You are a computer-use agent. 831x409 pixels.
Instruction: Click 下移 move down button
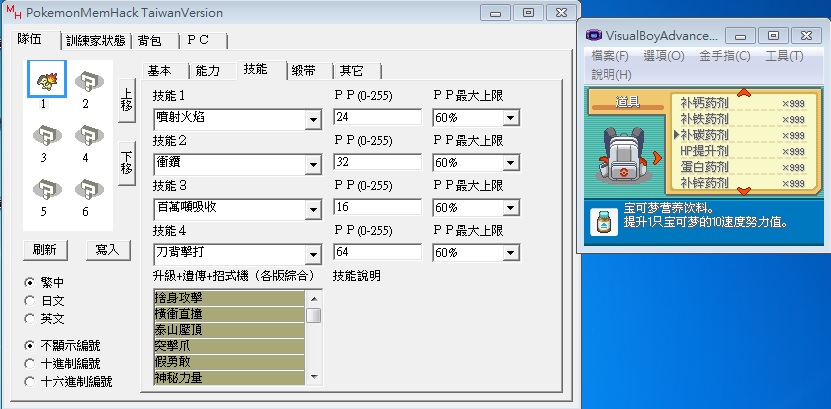click(127, 163)
